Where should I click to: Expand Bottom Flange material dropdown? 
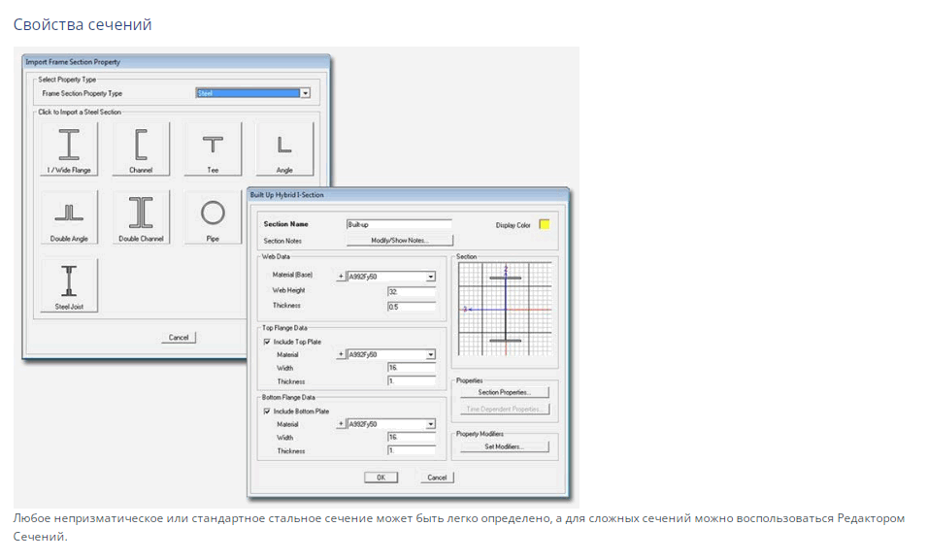pyautogui.click(x=431, y=424)
